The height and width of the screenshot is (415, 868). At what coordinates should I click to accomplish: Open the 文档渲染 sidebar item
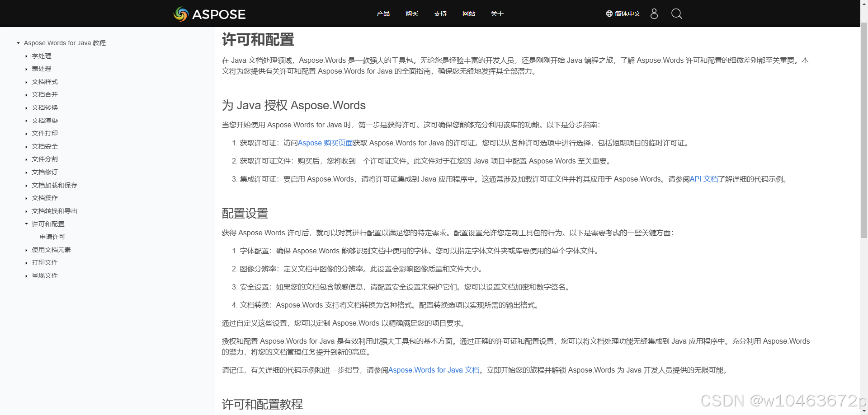[x=45, y=121]
